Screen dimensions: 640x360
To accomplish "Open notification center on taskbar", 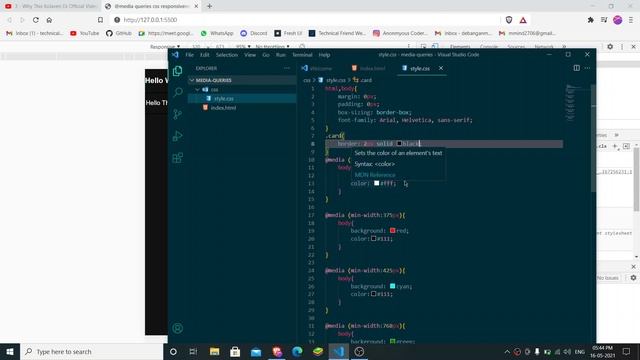I will pos(627,351).
